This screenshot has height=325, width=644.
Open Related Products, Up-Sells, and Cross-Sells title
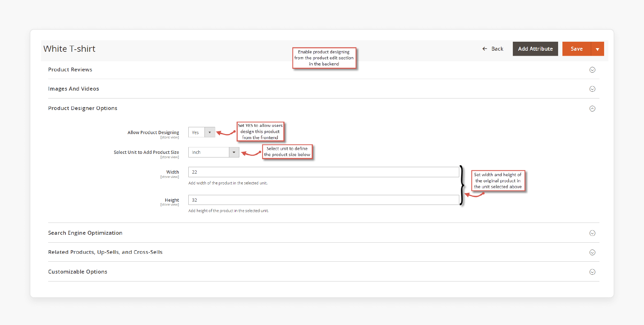(x=105, y=252)
